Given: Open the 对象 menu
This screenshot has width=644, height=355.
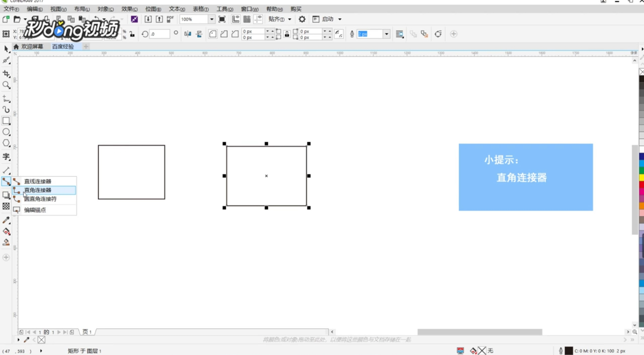Looking at the screenshot, I should point(106,9).
